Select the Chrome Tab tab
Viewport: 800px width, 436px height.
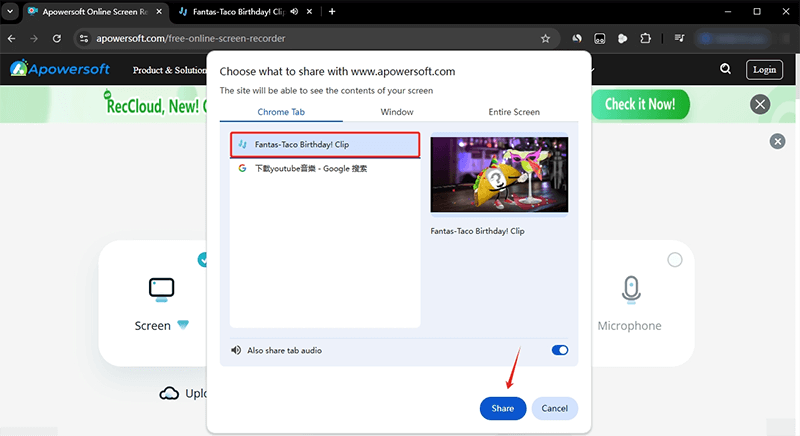[281, 112]
